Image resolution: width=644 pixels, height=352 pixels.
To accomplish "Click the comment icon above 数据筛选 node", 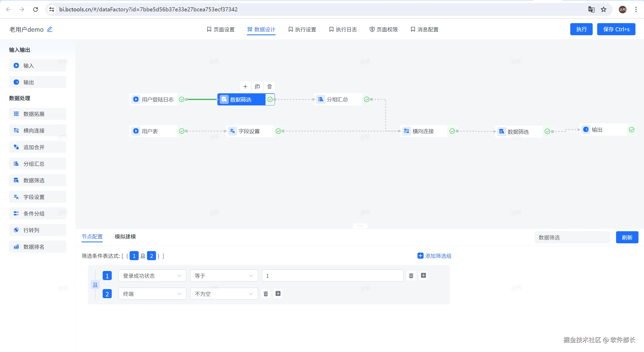I will [257, 87].
